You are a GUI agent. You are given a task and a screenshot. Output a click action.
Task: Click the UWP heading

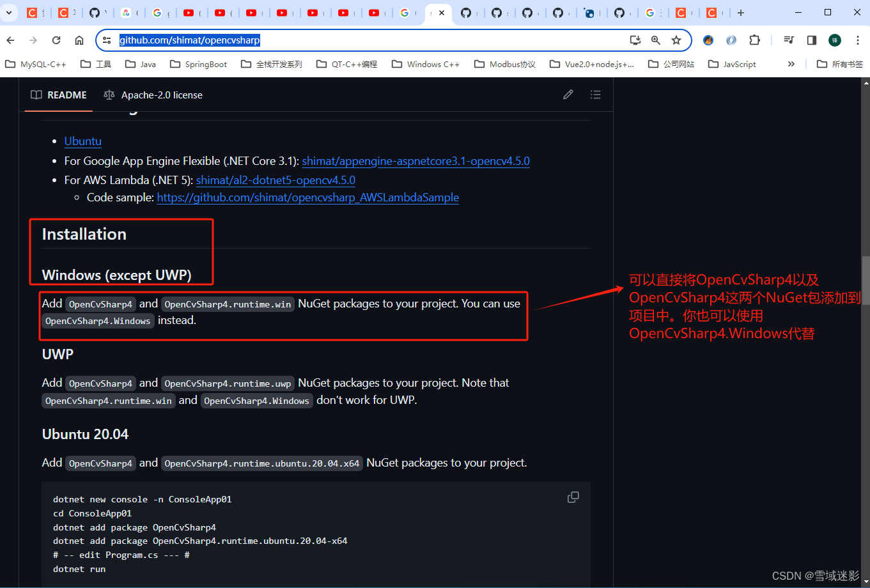coord(58,354)
